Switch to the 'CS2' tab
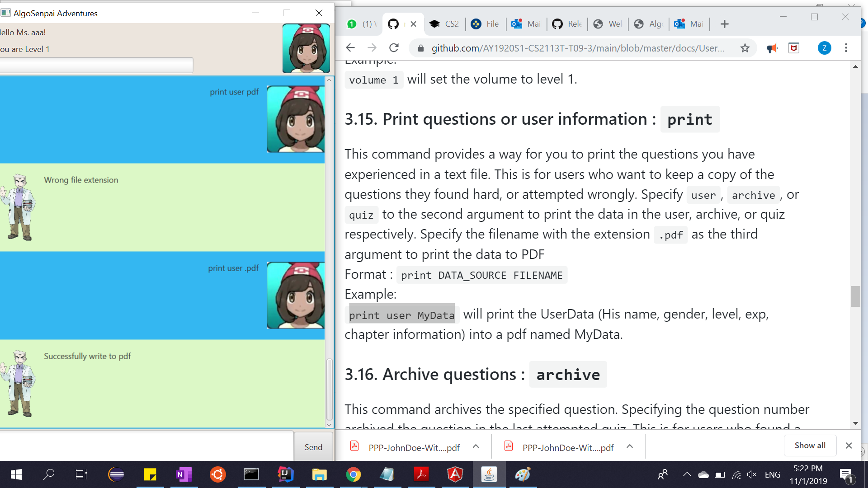Screen dimensions: 868x488 [x=444, y=24]
